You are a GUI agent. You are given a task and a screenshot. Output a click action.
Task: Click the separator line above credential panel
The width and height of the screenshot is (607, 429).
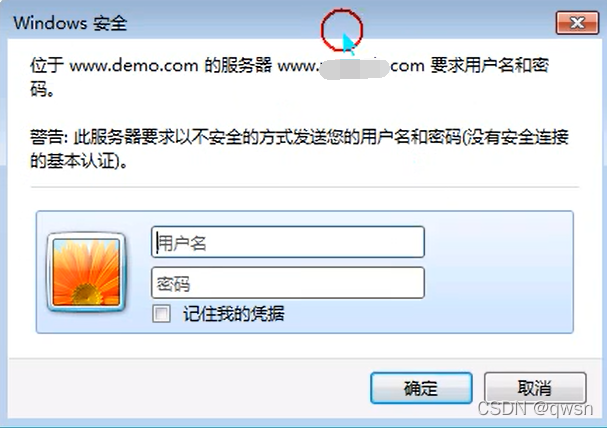pyautogui.click(x=305, y=187)
